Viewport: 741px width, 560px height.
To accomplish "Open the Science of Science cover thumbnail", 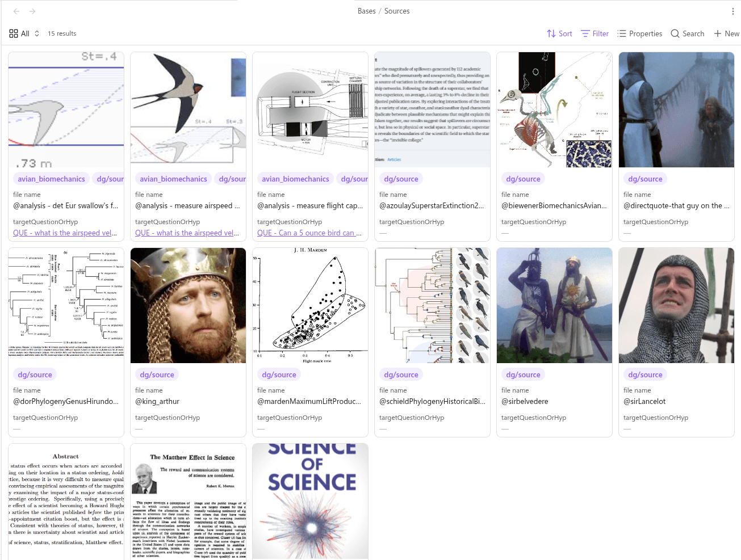I will coord(311,502).
